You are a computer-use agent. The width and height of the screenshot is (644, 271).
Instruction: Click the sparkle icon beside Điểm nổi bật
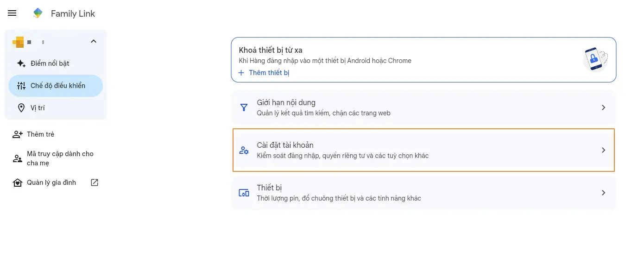(21, 63)
